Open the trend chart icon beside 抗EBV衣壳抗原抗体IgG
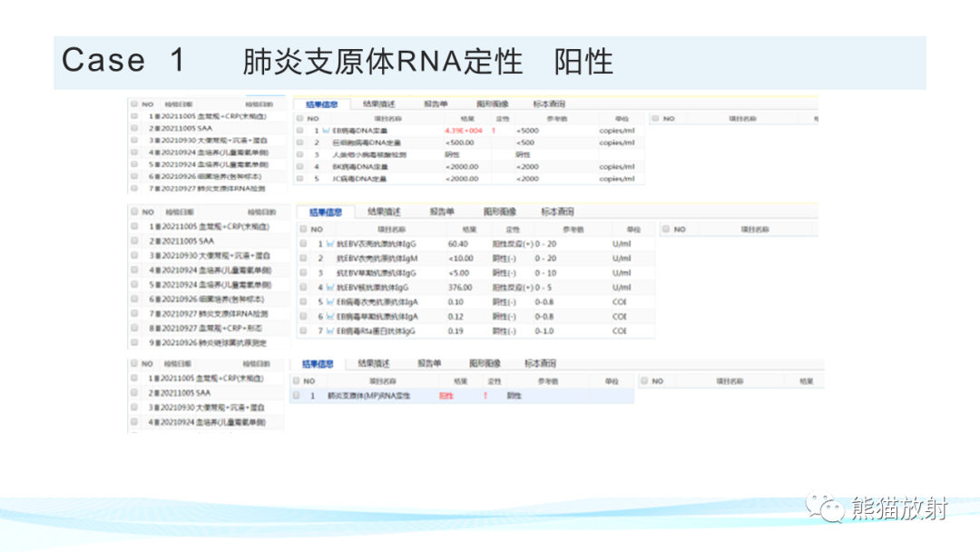 coord(330,244)
